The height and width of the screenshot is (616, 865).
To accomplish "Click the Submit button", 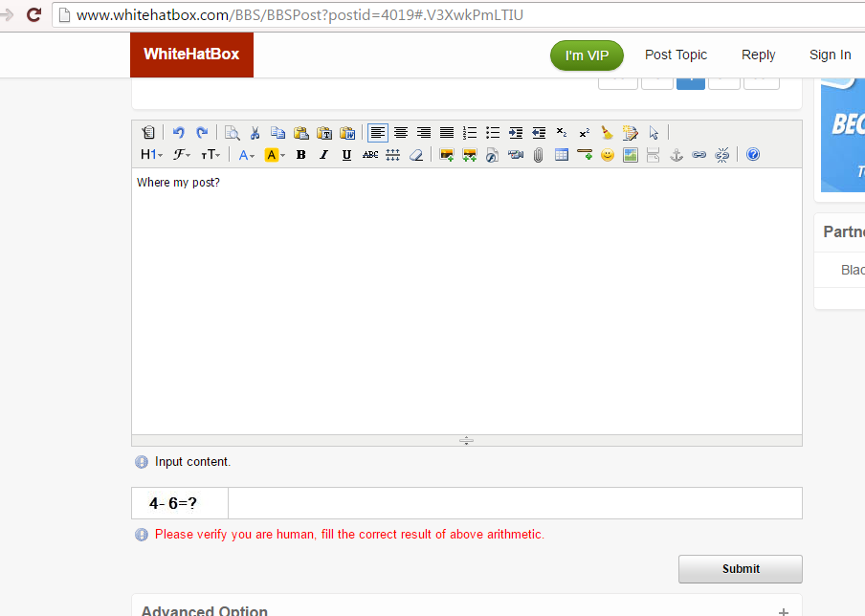I will (741, 568).
